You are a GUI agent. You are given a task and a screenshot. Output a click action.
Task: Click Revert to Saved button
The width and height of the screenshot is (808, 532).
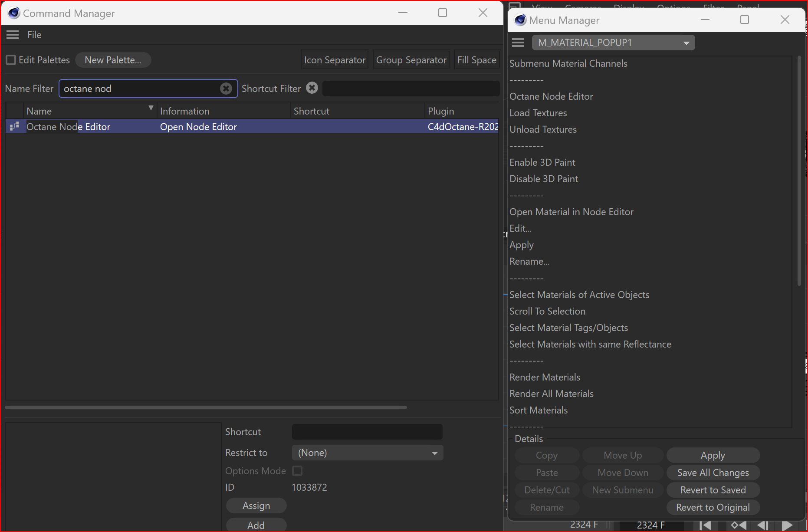pyautogui.click(x=713, y=490)
